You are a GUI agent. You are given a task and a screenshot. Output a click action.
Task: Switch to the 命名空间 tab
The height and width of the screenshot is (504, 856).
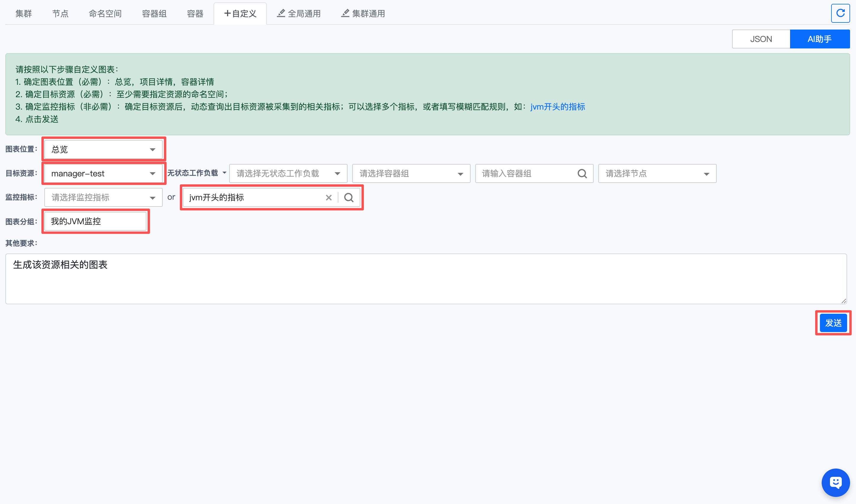pyautogui.click(x=105, y=14)
